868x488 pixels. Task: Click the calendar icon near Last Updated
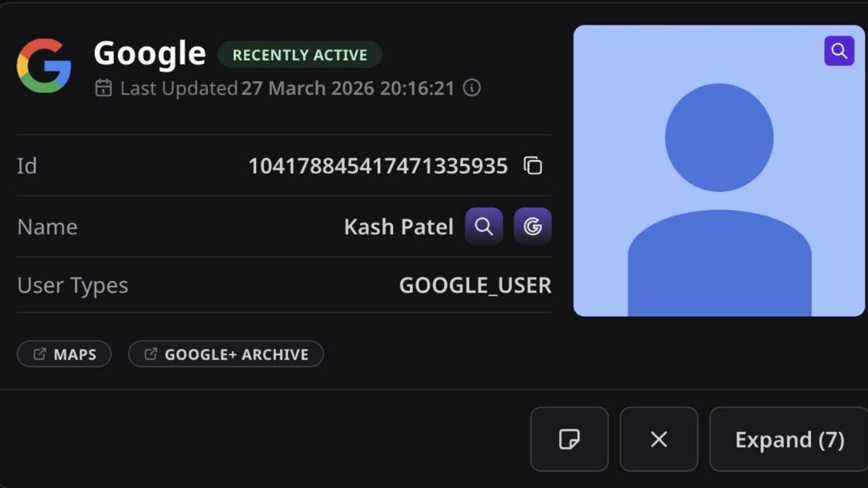coord(104,87)
